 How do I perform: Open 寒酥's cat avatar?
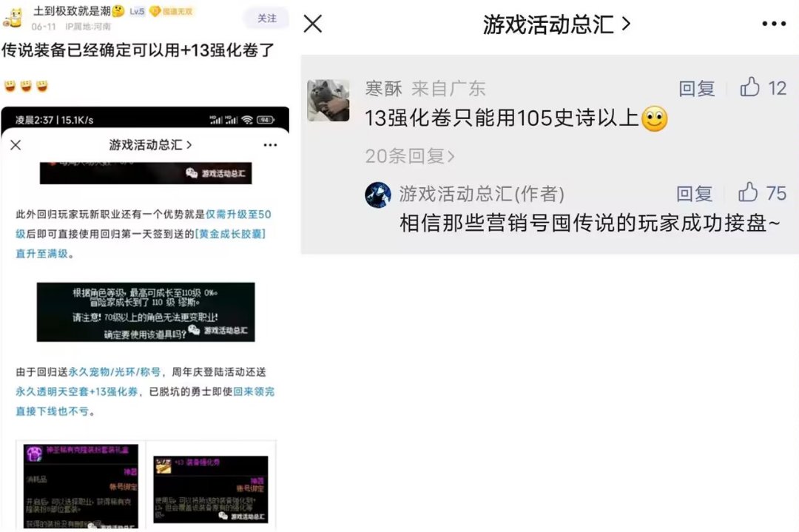[x=328, y=101]
